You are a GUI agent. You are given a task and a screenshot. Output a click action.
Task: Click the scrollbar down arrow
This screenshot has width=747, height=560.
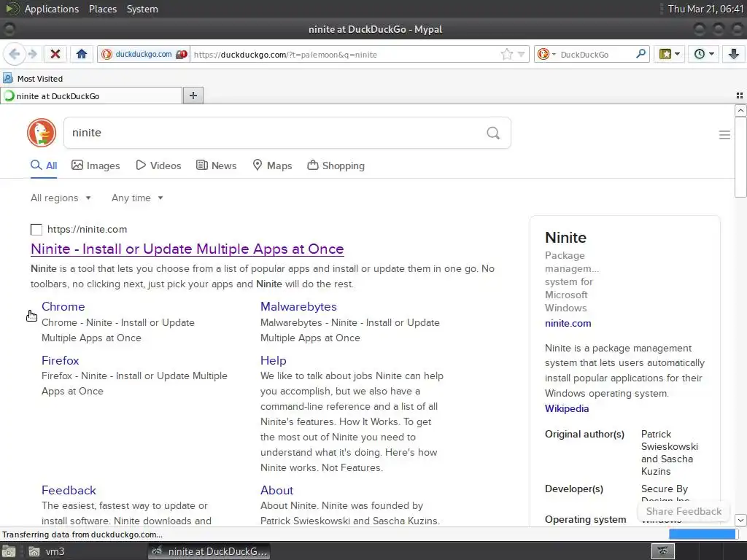point(740,519)
